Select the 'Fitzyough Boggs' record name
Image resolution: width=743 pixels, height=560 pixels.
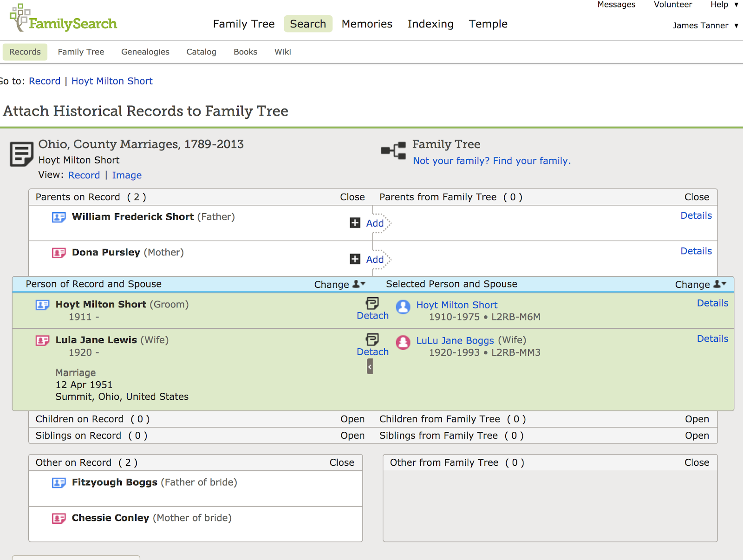(x=115, y=482)
